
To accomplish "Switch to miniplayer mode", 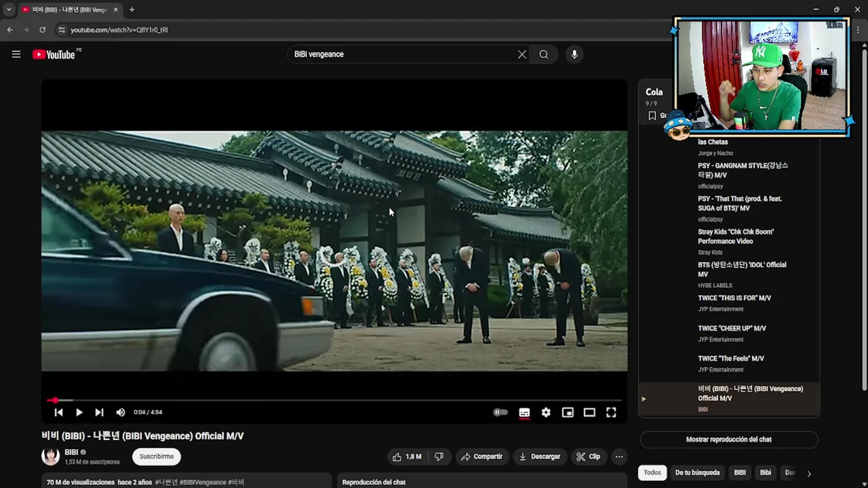I will pos(568,412).
